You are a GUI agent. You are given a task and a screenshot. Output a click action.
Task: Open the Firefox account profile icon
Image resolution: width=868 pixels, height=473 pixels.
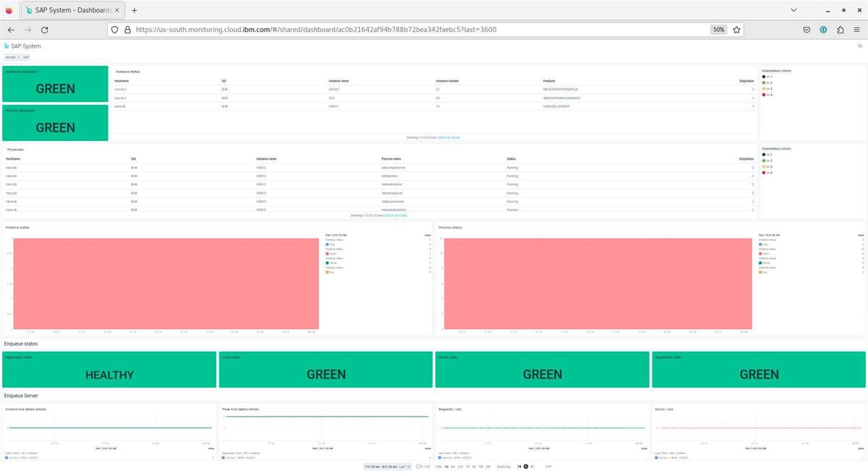823,30
